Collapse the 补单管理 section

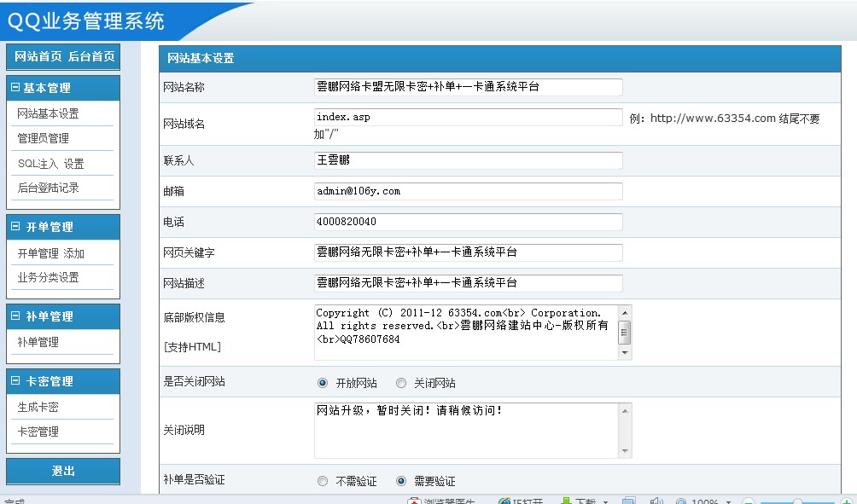click(x=15, y=316)
